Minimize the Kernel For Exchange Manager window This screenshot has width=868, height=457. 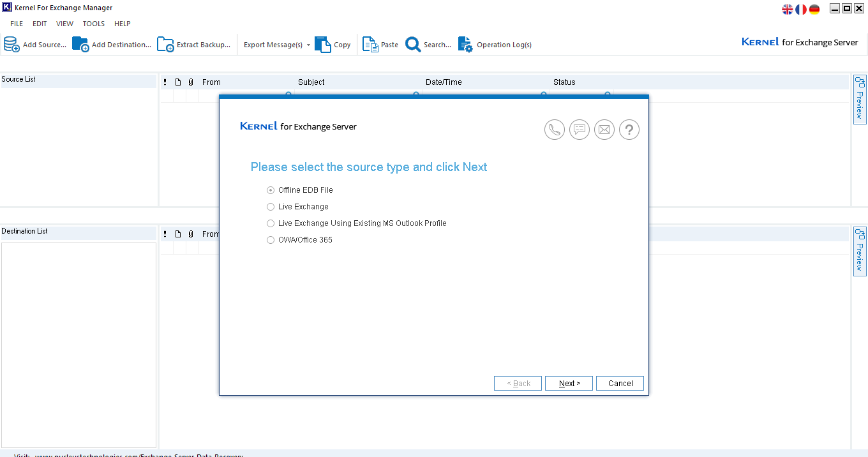click(x=835, y=8)
